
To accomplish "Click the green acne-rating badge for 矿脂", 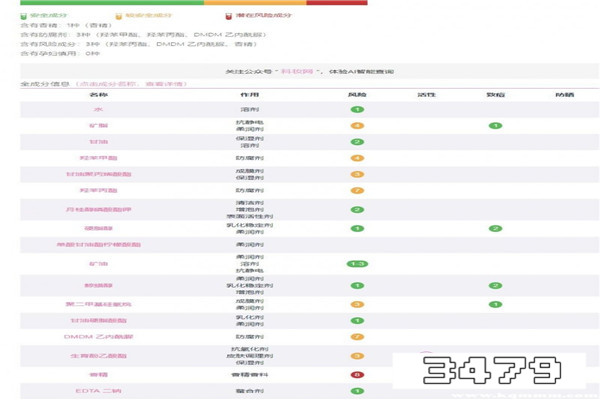I will (494, 126).
